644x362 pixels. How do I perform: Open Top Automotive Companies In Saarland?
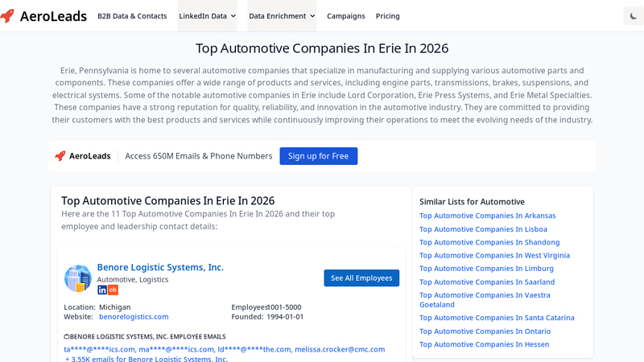(x=487, y=282)
